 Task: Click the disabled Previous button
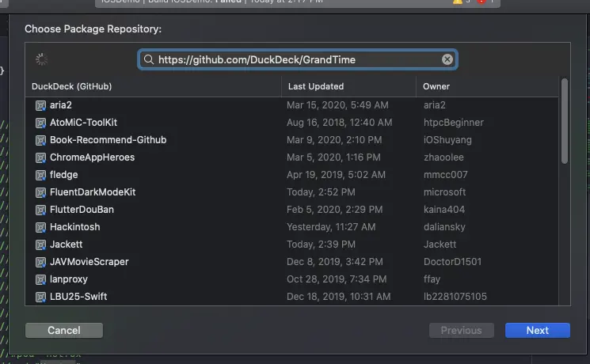point(462,330)
